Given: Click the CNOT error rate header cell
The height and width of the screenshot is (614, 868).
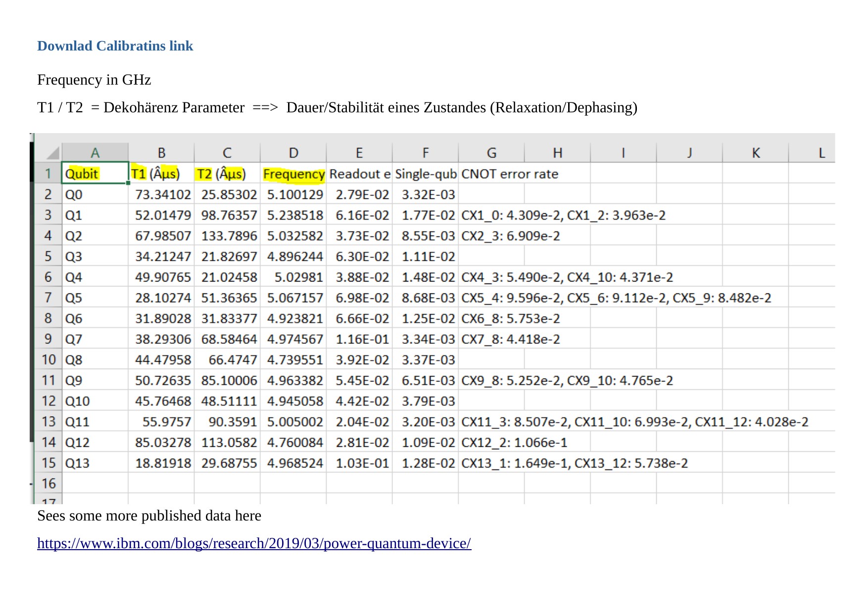Looking at the screenshot, I should 510,174.
